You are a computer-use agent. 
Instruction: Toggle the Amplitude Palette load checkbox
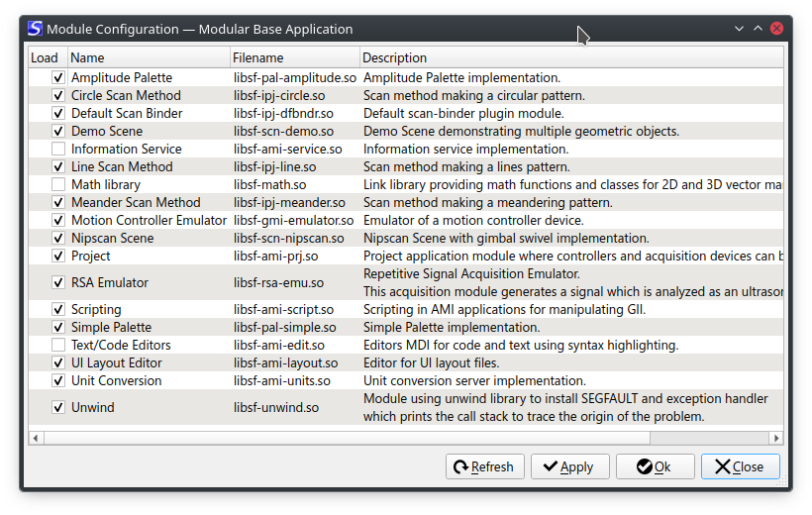point(58,77)
